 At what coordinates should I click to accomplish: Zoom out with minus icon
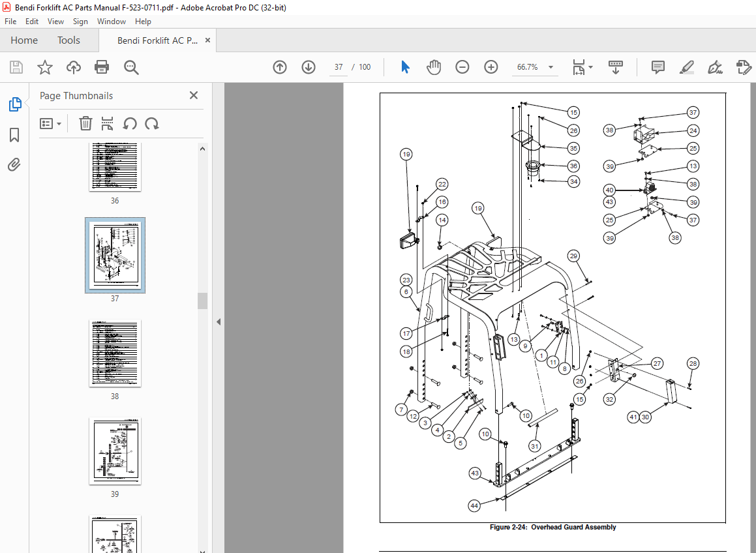tap(462, 67)
